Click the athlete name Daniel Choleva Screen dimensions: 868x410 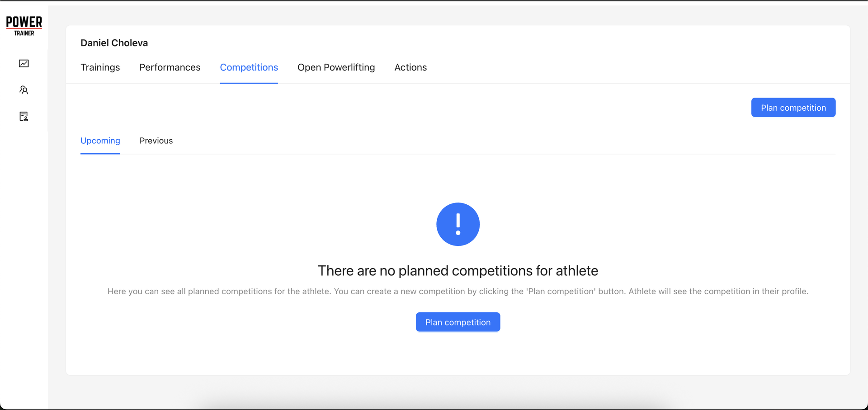pyautogui.click(x=114, y=42)
